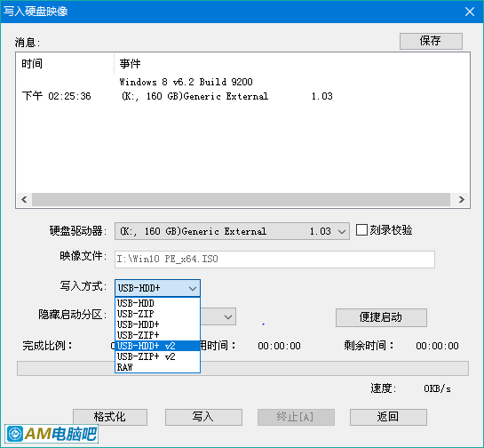This screenshot has width=484, height=448.
Task: Click the right arrow of horizontal scrollbar
Action: click(461, 200)
